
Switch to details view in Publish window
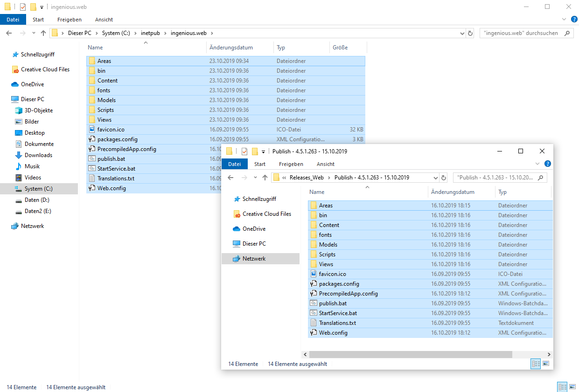coord(536,364)
